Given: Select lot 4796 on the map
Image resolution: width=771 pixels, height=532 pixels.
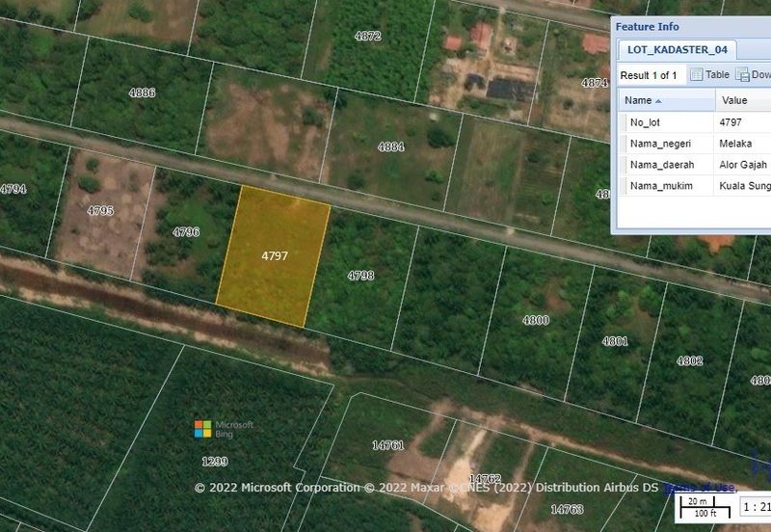Looking at the screenshot, I should 186,232.
